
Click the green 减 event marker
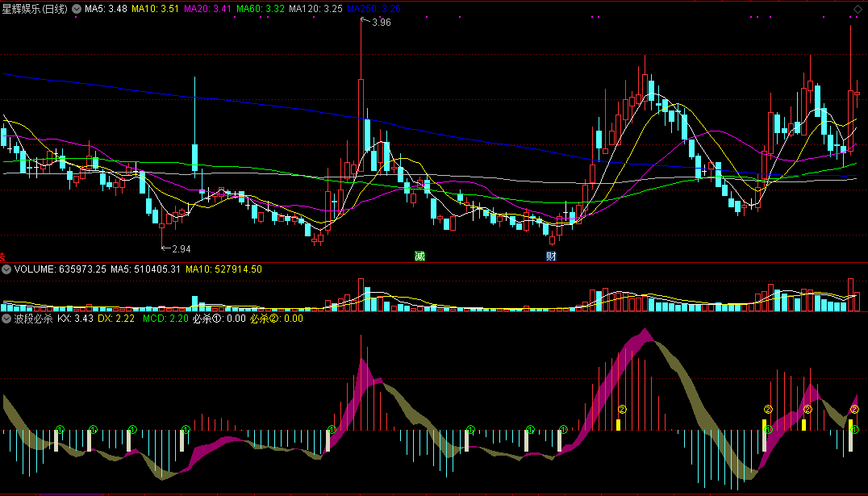[x=419, y=256]
